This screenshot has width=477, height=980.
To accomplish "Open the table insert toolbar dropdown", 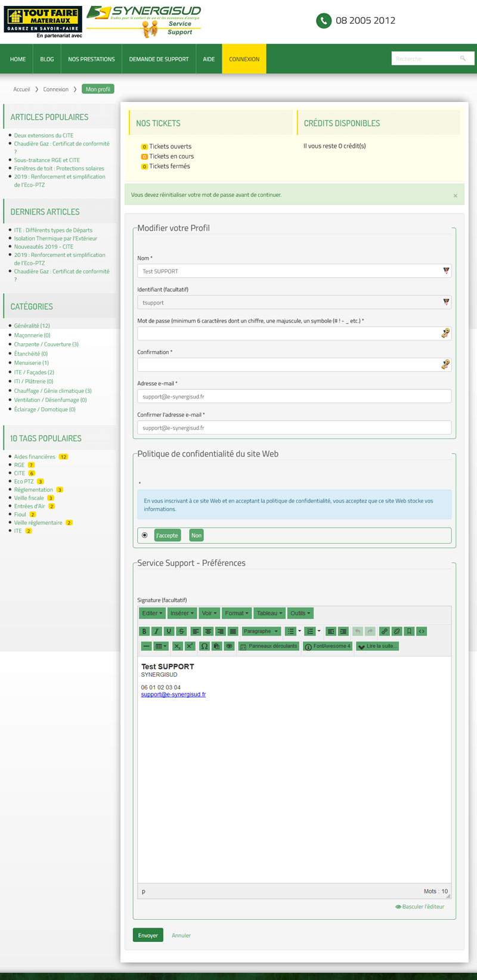I will click(x=161, y=646).
